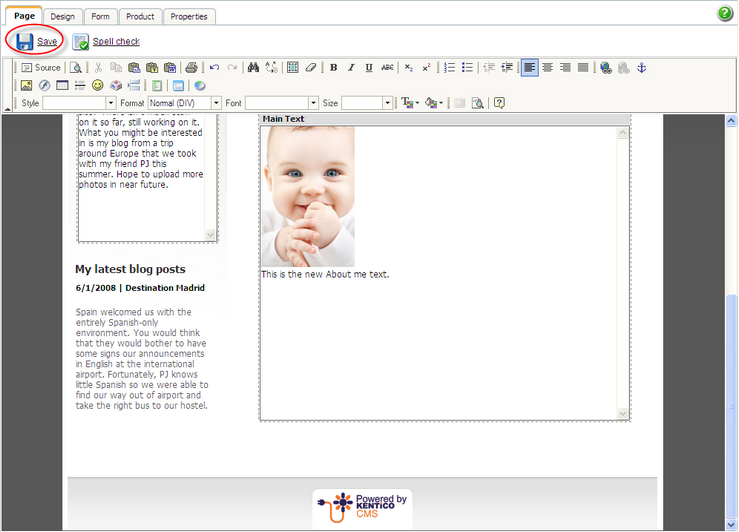Screen dimensions: 739x532
Task: Open the Properties tab
Action: pyautogui.click(x=188, y=16)
